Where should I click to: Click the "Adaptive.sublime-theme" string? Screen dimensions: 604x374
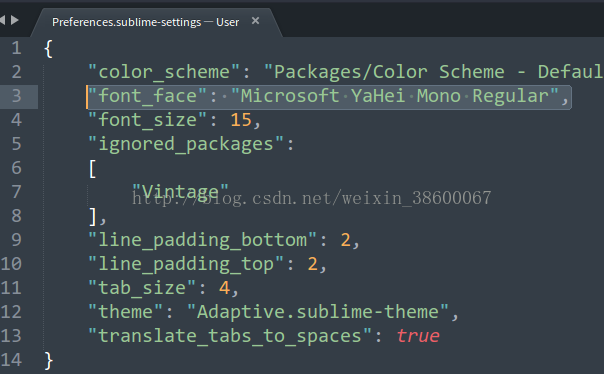pyautogui.click(x=318, y=312)
